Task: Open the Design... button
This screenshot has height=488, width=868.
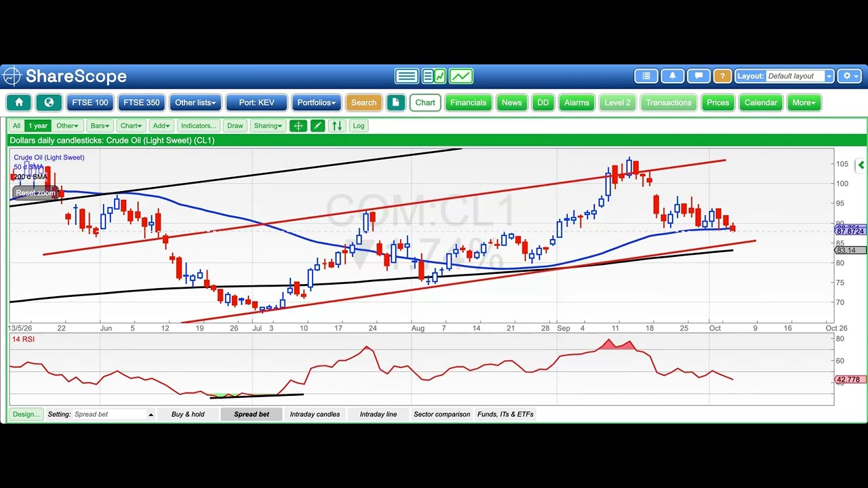Action: pyautogui.click(x=26, y=414)
